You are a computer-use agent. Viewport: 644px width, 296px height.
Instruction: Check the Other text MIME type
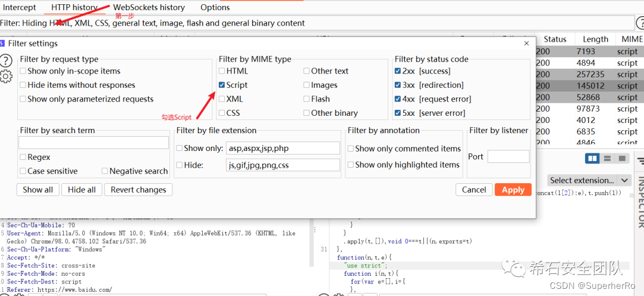point(307,71)
